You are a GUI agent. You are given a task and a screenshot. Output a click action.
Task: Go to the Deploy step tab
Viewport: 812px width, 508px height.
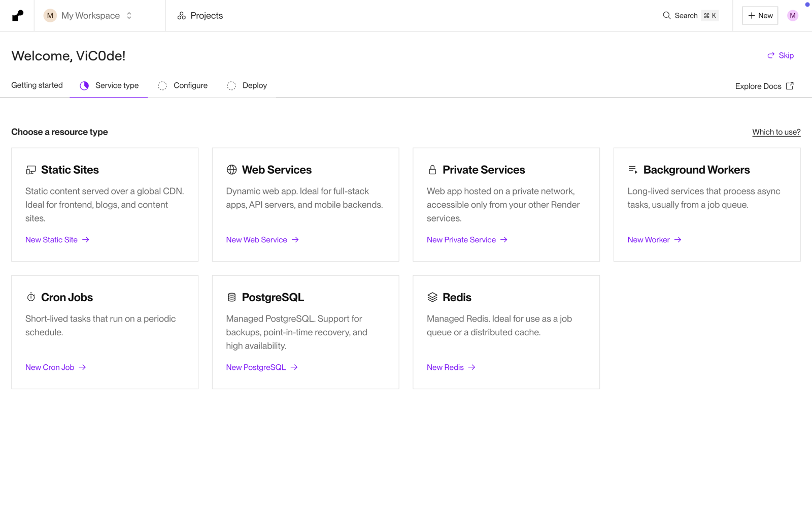(x=247, y=85)
